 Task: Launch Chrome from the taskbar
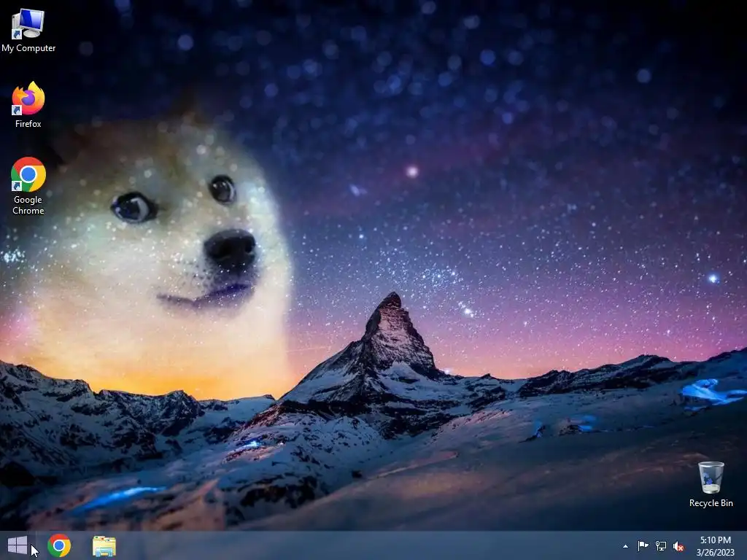pos(59,545)
